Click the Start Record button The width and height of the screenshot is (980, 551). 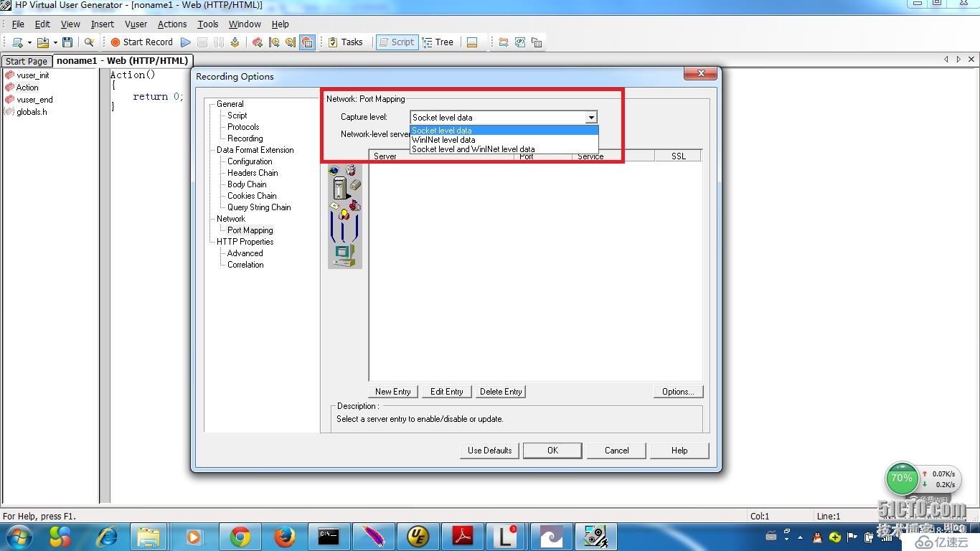141,42
